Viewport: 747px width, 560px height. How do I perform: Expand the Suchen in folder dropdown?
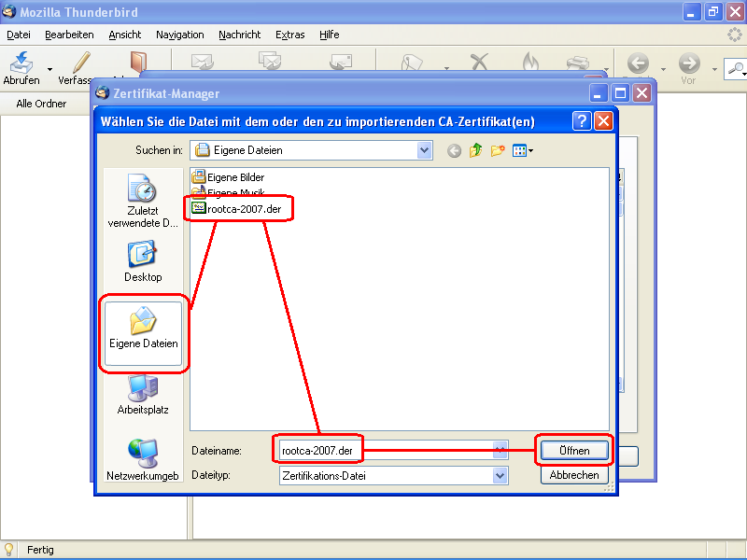coord(425,150)
